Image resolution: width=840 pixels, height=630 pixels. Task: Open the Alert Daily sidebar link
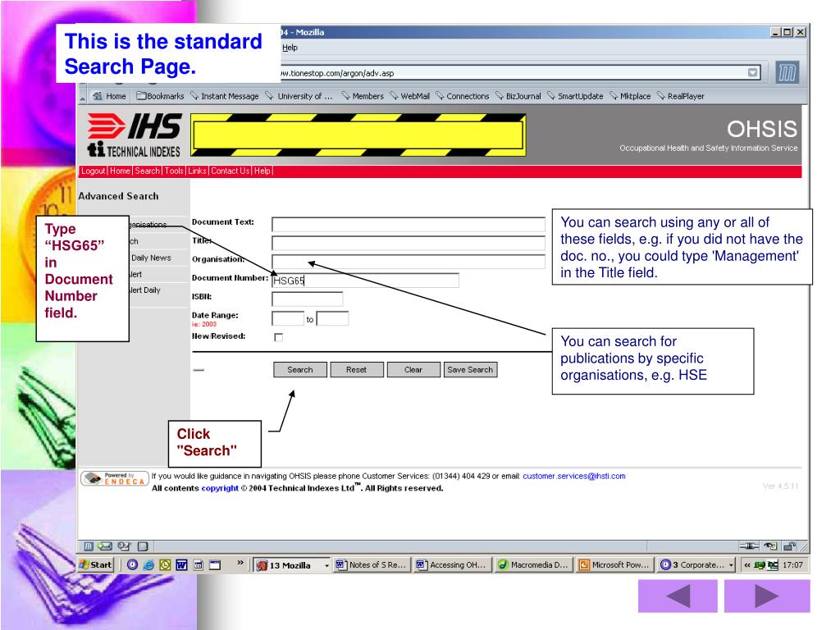point(144,290)
